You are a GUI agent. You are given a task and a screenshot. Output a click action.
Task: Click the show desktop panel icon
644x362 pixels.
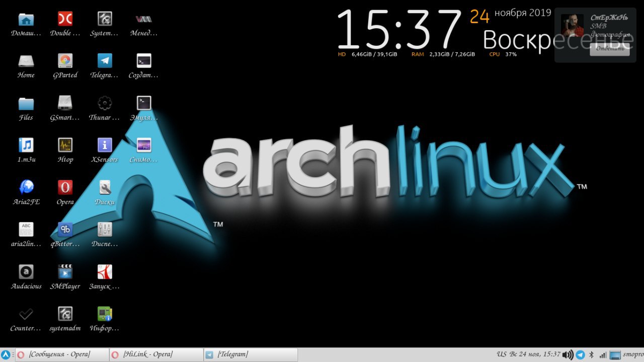(615, 355)
